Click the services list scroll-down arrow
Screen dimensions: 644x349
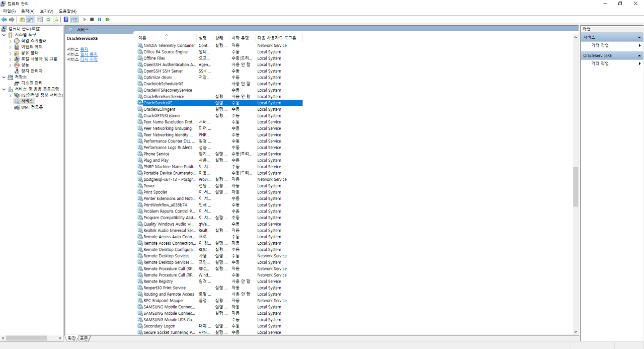coord(576,332)
